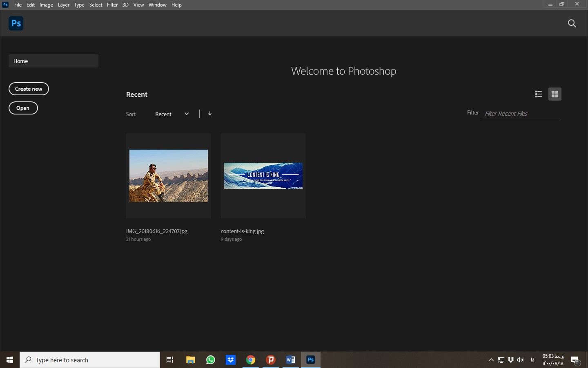Click the Windows Start button

(x=10, y=360)
